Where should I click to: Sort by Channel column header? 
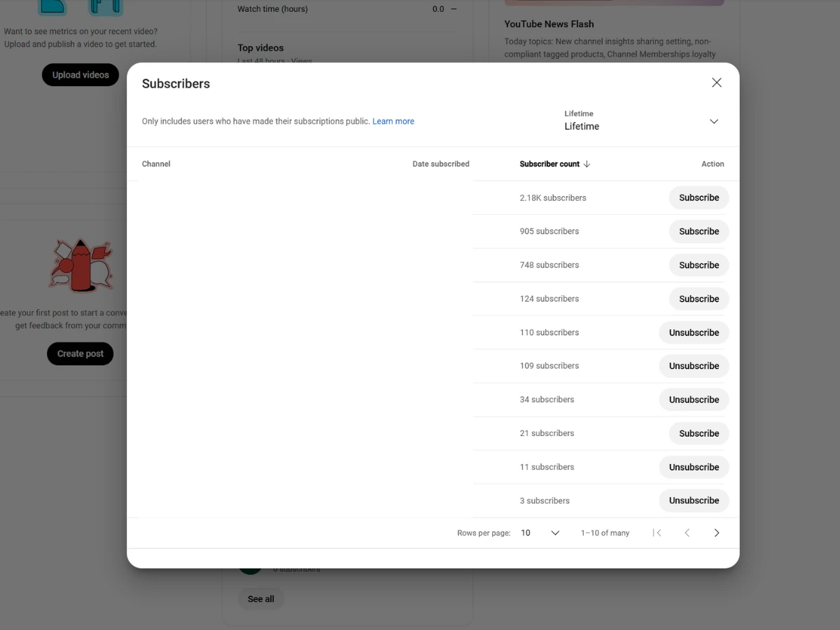point(156,164)
